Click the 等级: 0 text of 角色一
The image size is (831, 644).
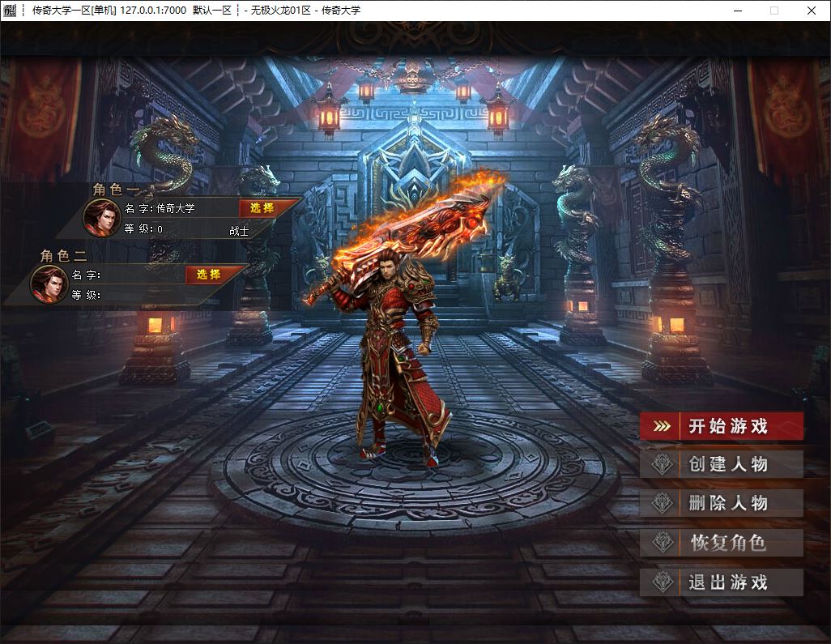click(143, 229)
